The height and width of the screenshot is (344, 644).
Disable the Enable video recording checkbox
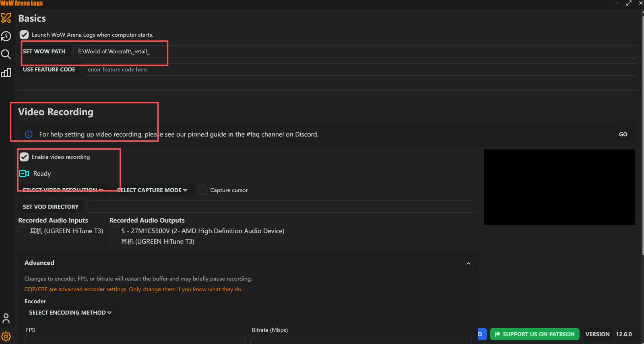pyautogui.click(x=24, y=157)
